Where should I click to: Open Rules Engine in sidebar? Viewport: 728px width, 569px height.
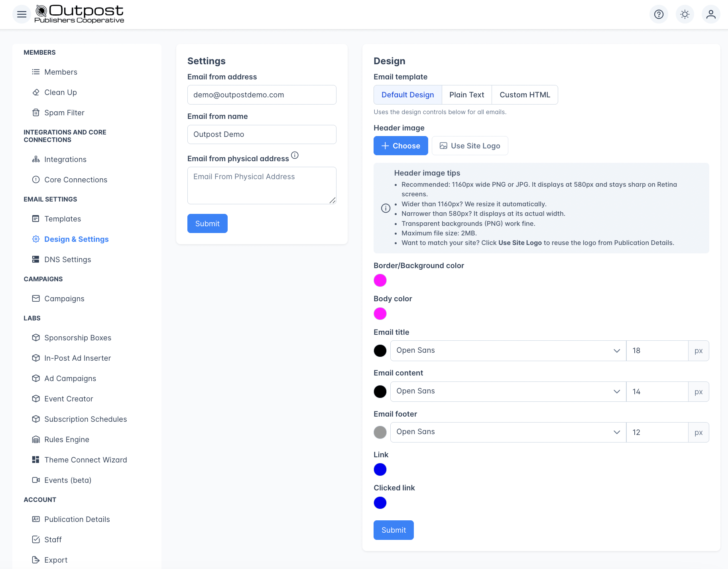[67, 439]
